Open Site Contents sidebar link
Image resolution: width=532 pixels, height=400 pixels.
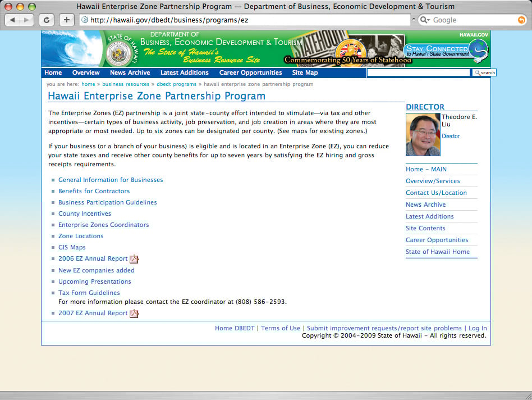point(425,228)
